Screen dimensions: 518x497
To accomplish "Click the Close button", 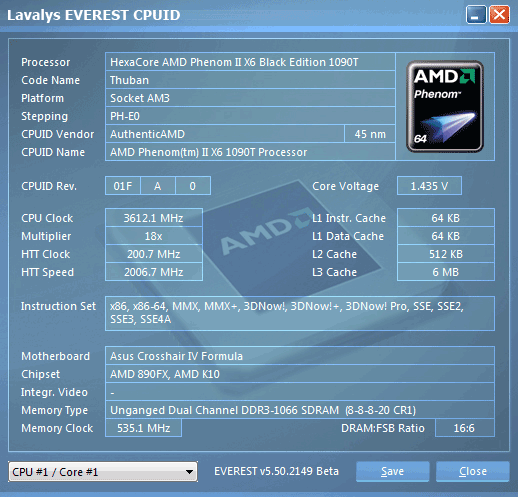I will point(473,471).
